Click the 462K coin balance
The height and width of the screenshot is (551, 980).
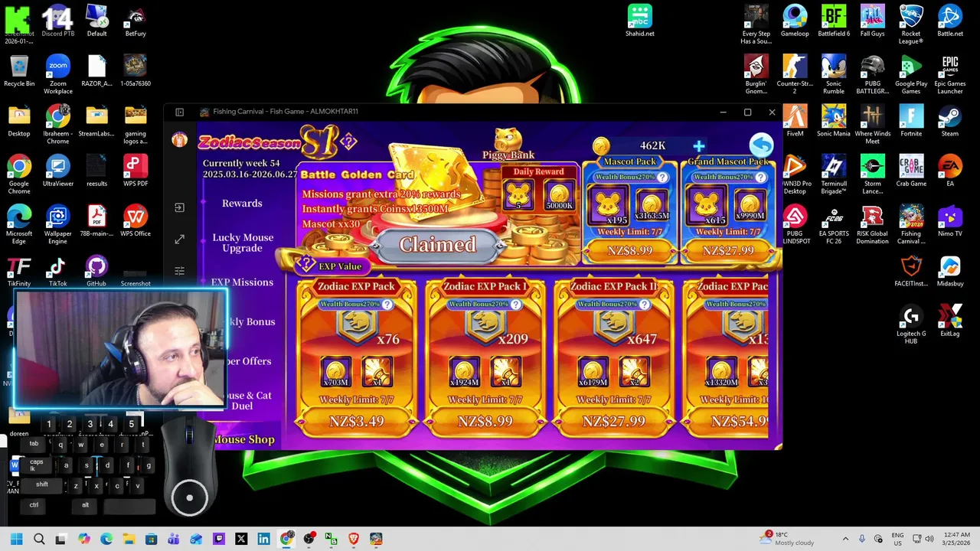pos(652,145)
